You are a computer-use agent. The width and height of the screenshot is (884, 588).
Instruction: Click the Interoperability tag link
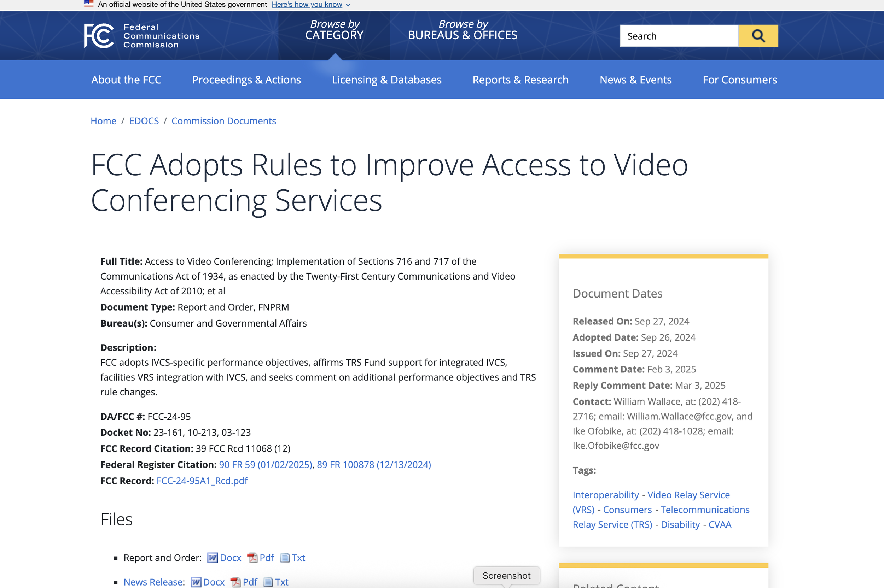tap(605, 495)
